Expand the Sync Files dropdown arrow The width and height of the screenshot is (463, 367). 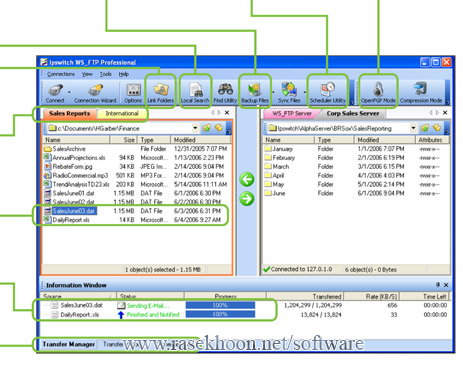coord(305,92)
